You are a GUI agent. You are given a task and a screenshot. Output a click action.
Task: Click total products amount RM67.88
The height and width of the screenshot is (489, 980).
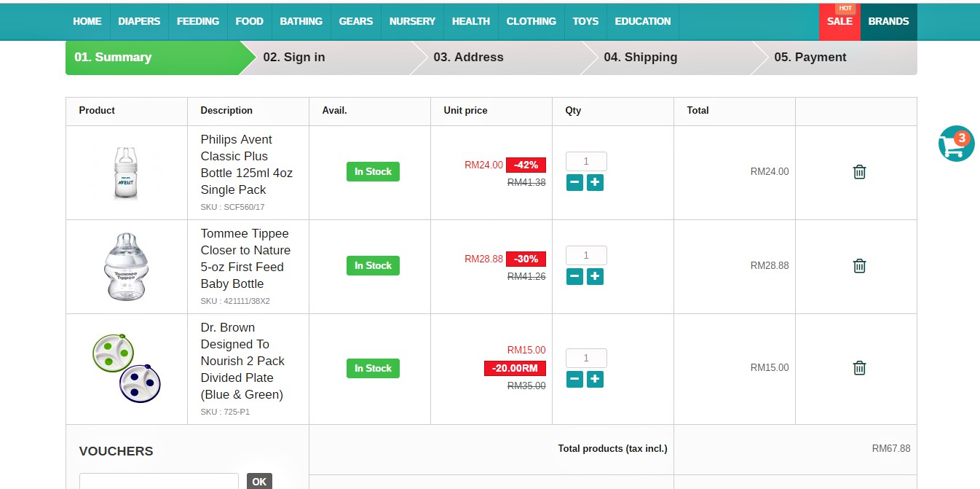click(891, 448)
